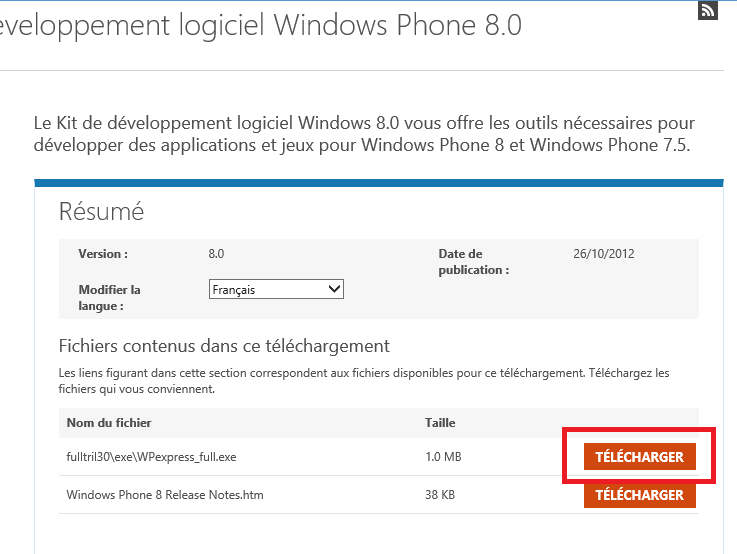The image size is (737, 554).
Task: Select the 1.0 MB size value
Action: (443, 457)
